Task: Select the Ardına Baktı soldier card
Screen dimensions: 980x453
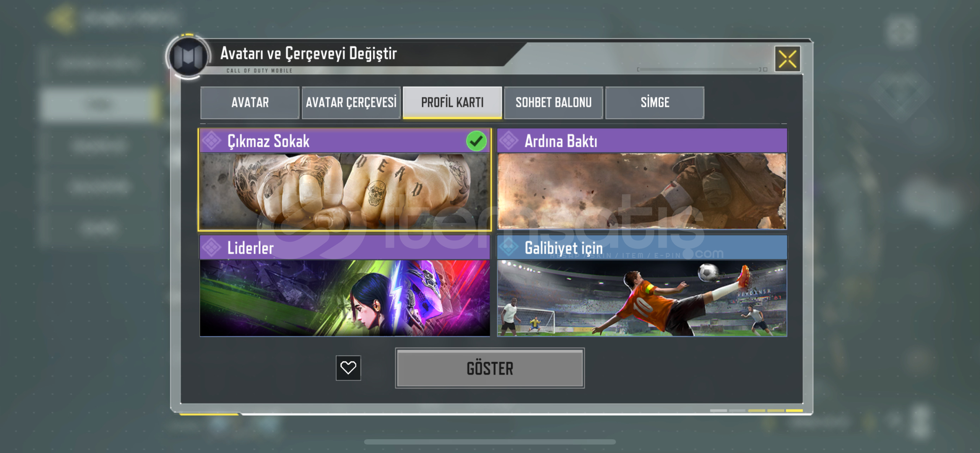Action: tap(642, 180)
